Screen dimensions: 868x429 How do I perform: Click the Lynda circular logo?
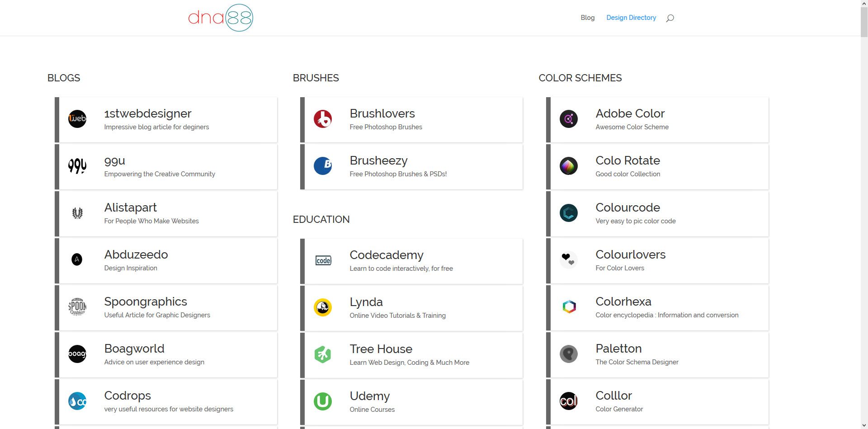(322, 307)
